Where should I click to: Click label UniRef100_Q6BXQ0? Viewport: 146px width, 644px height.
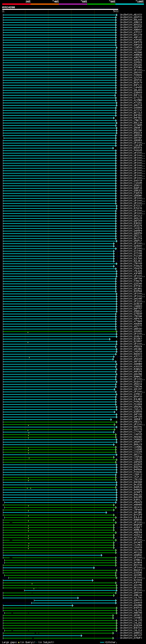(x=131, y=329)
